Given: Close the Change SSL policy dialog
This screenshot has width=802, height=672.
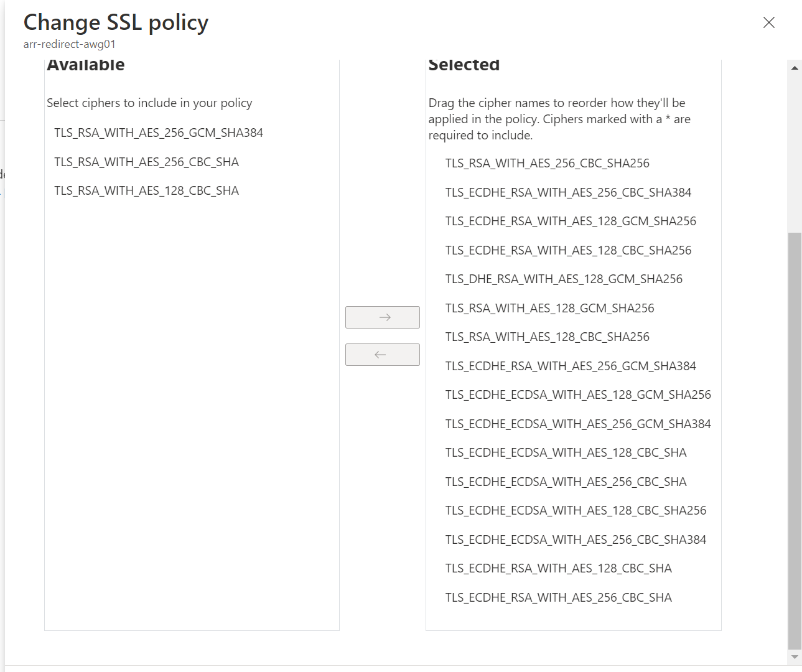Looking at the screenshot, I should [769, 22].
